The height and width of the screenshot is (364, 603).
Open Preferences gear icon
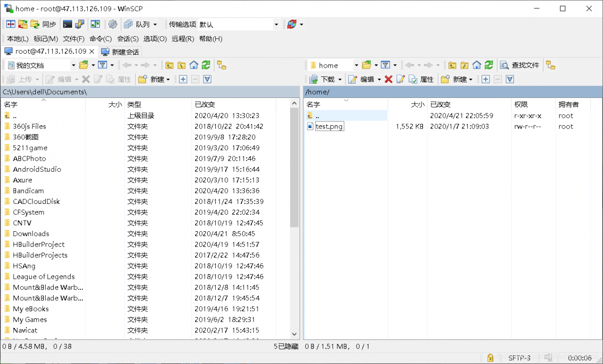113,24
